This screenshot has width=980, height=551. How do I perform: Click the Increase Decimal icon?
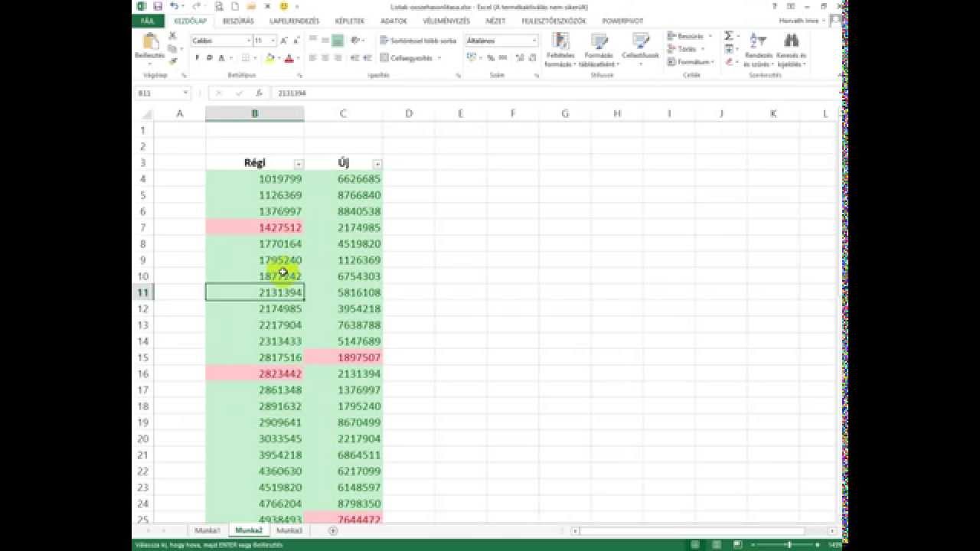(x=520, y=58)
